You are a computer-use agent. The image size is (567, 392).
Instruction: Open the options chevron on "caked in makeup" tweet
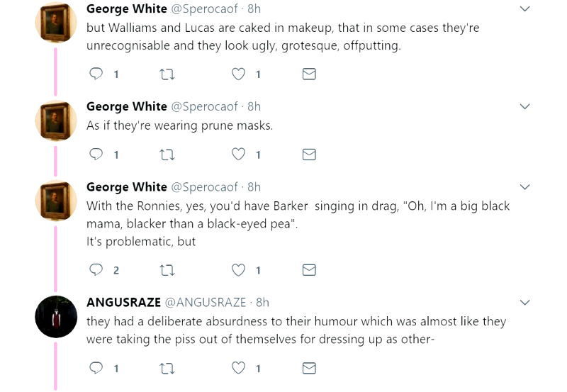[x=524, y=9]
